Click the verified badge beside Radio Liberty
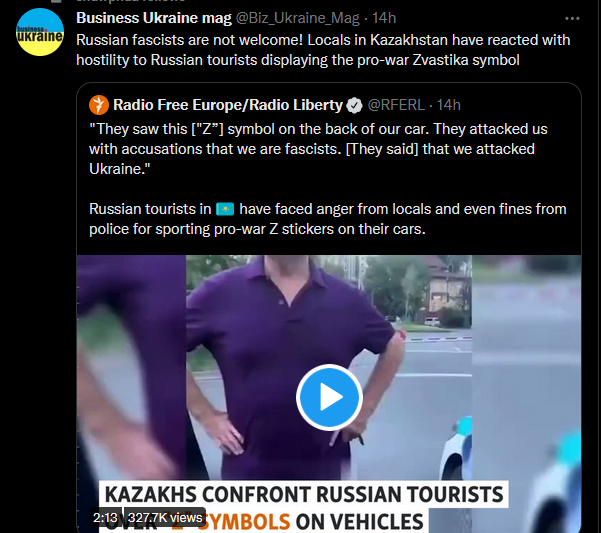 click(354, 105)
